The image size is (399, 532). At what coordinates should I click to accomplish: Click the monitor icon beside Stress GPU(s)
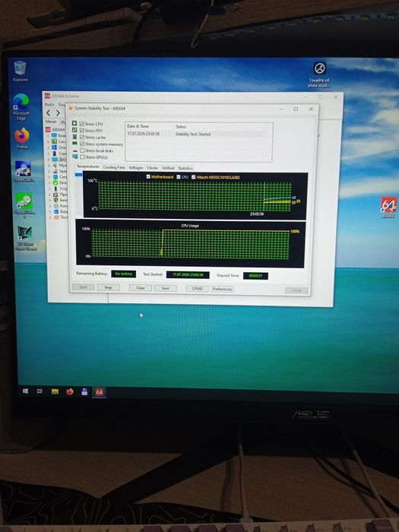74,157
